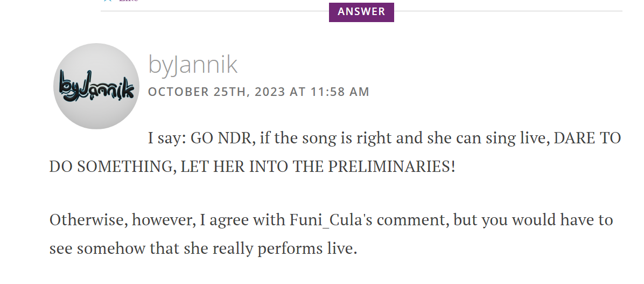Open the byJannik username profile link
The height and width of the screenshot is (284, 644).
193,65
